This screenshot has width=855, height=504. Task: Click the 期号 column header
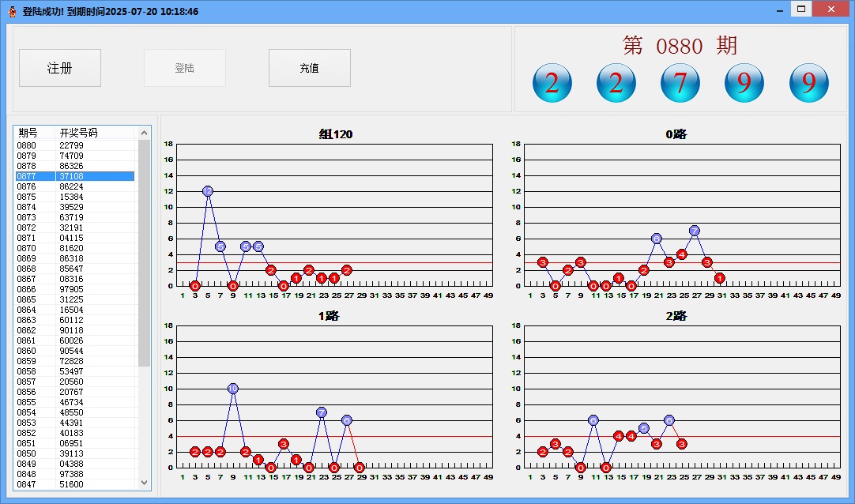pos(33,133)
